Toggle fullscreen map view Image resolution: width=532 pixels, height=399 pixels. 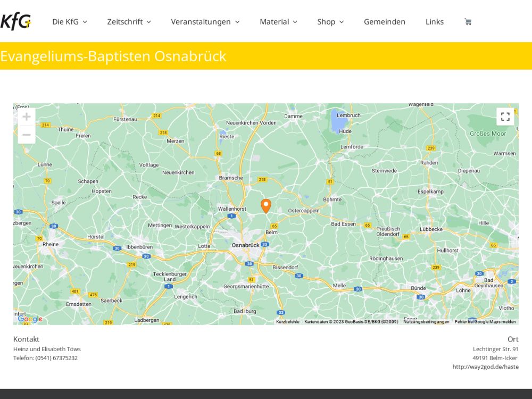pos(505,117)
